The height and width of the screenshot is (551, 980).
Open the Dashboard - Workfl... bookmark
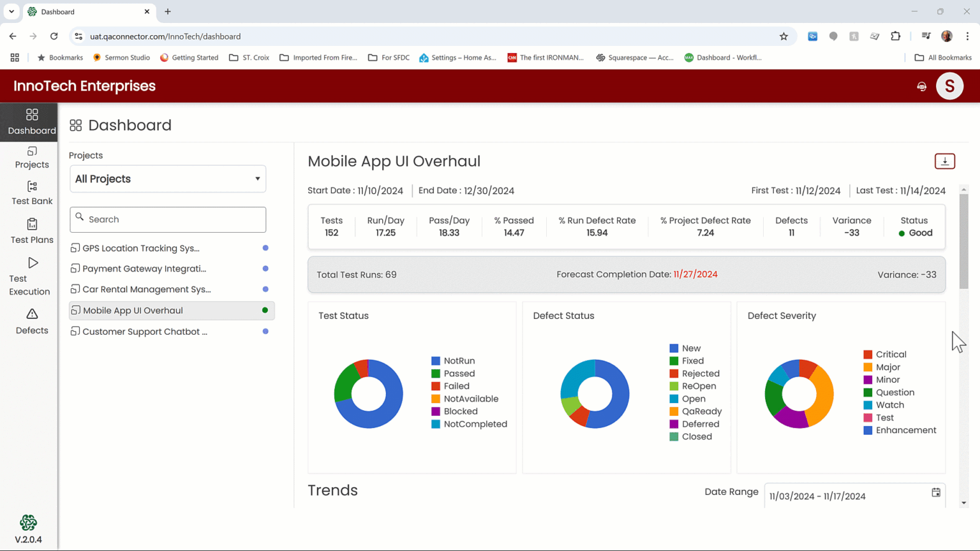point(723,57)
